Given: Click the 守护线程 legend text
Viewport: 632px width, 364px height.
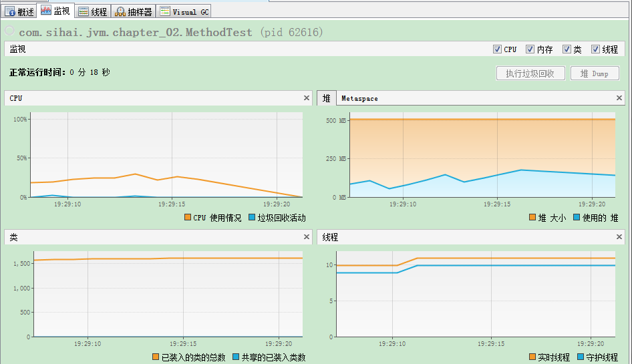Looking at the screenshot, I should [602, 357].
